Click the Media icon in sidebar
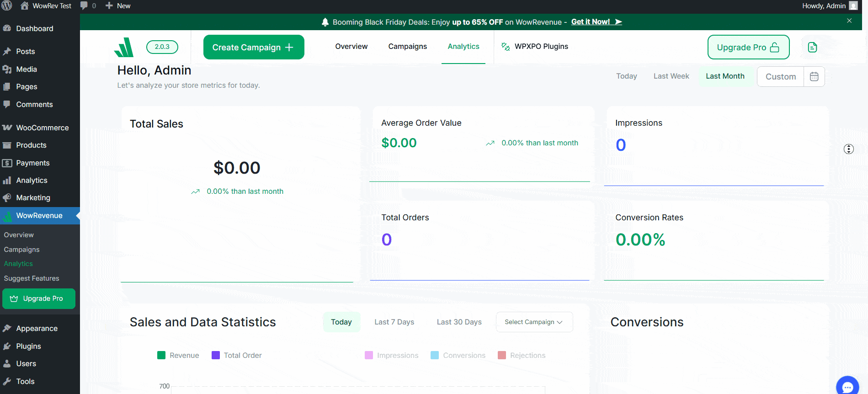 point(7,69)
